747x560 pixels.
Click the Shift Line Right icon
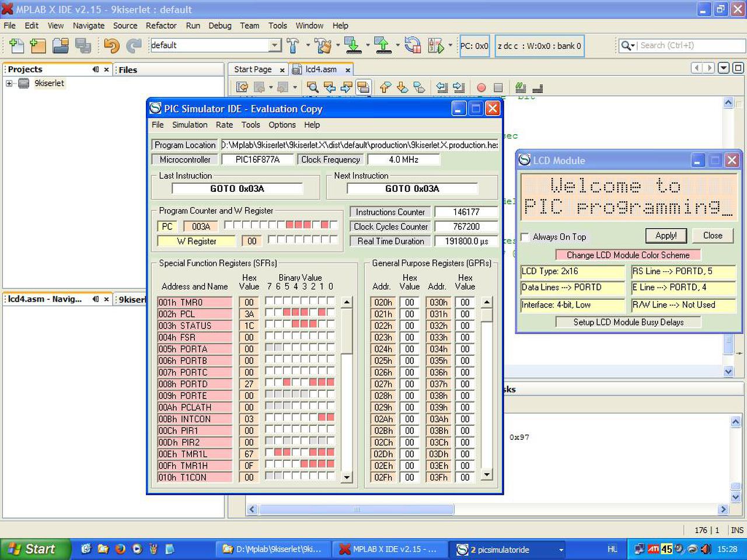(x=459, y=87)
